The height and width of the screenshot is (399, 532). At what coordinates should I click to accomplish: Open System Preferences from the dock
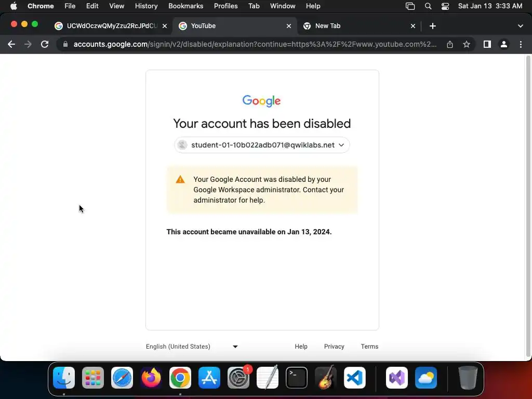tap(238, 378)
